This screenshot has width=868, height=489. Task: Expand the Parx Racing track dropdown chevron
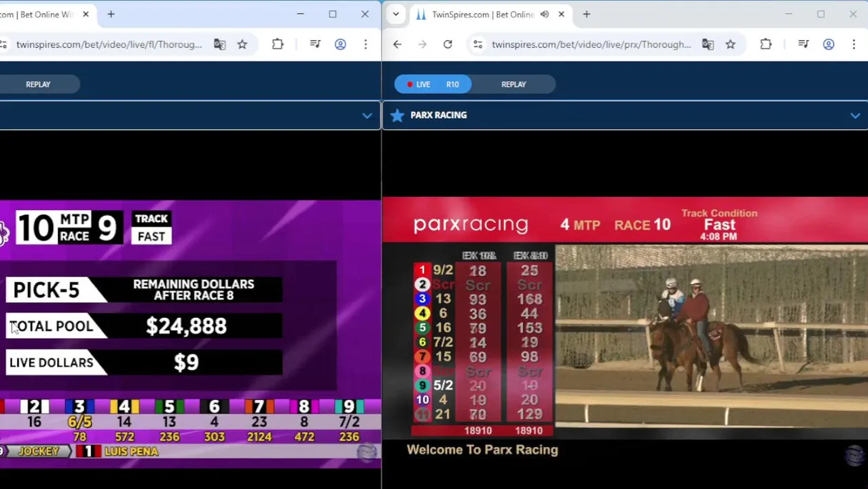click(x=855, y=115)
